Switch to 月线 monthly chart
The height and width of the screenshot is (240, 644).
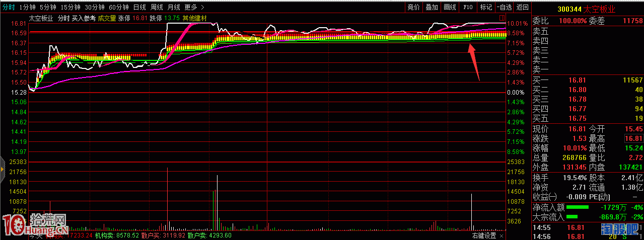[174, 7]
